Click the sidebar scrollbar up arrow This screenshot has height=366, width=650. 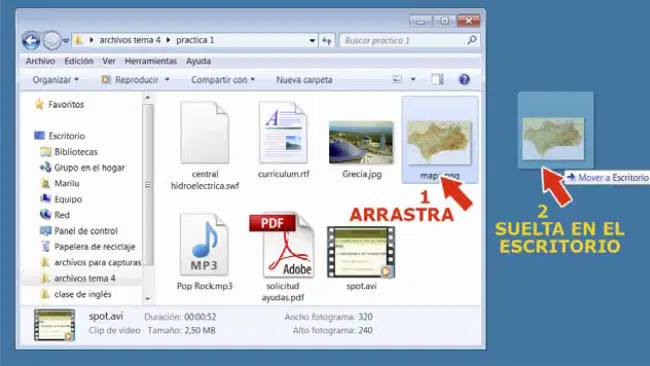148,98
